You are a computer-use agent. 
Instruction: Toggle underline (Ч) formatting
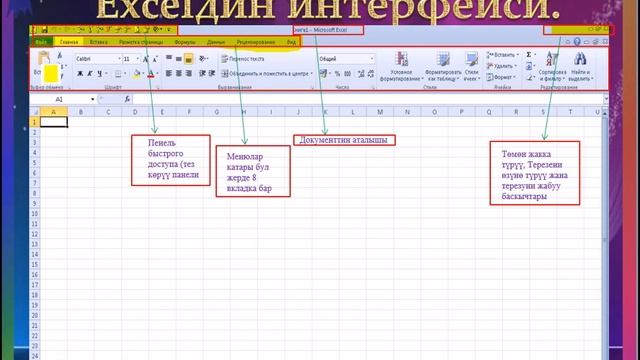click(x=99, y=73)
